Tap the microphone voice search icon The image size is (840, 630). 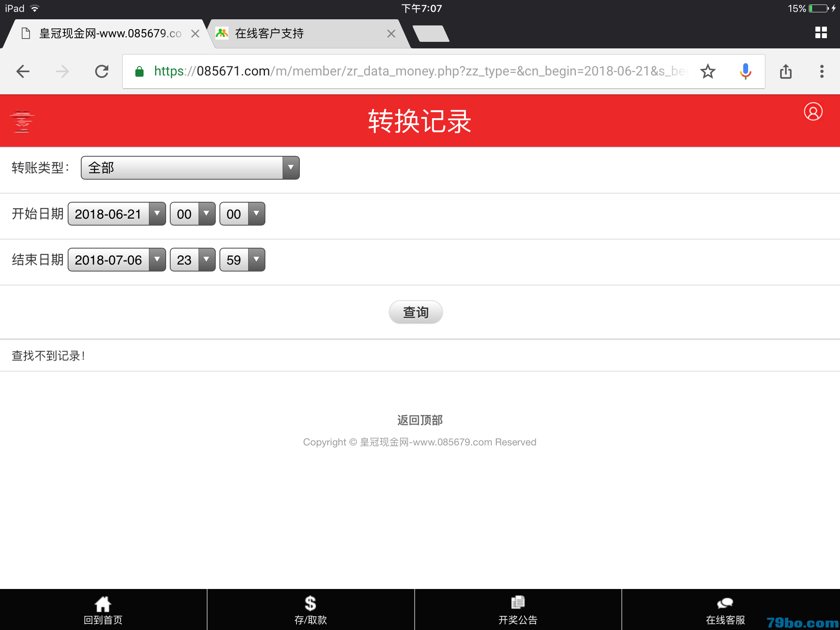[745, 71]
